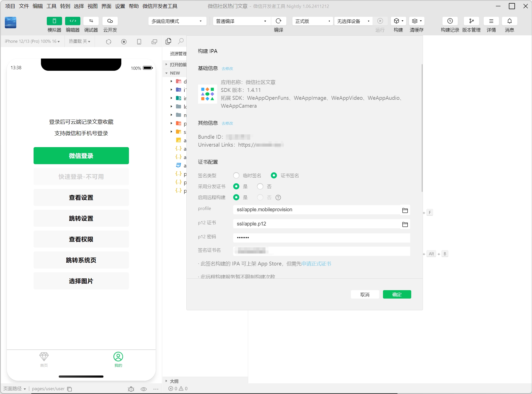
Task: Open the 项目 menu
Action: pos(10,6)
